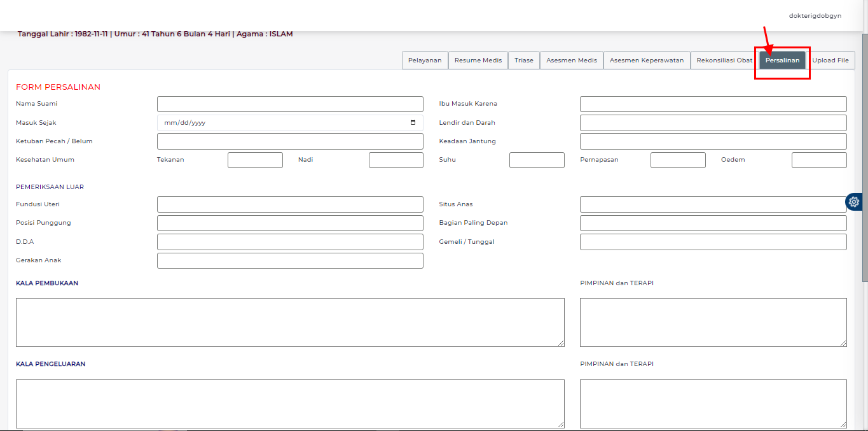Focus the Fundusi Uteri input field
Image resolution: width=868 pixels, height=431 pixels.
tap(290, 204)
